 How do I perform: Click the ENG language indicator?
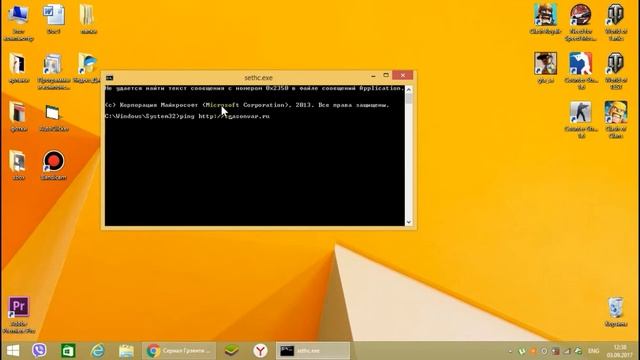[x=593, y=351]
